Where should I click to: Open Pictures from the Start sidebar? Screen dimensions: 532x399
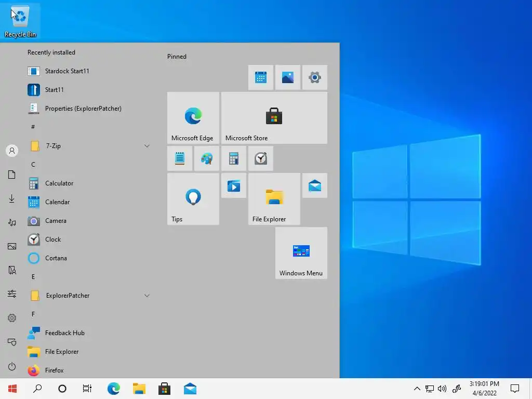click(x=12, y=246)
